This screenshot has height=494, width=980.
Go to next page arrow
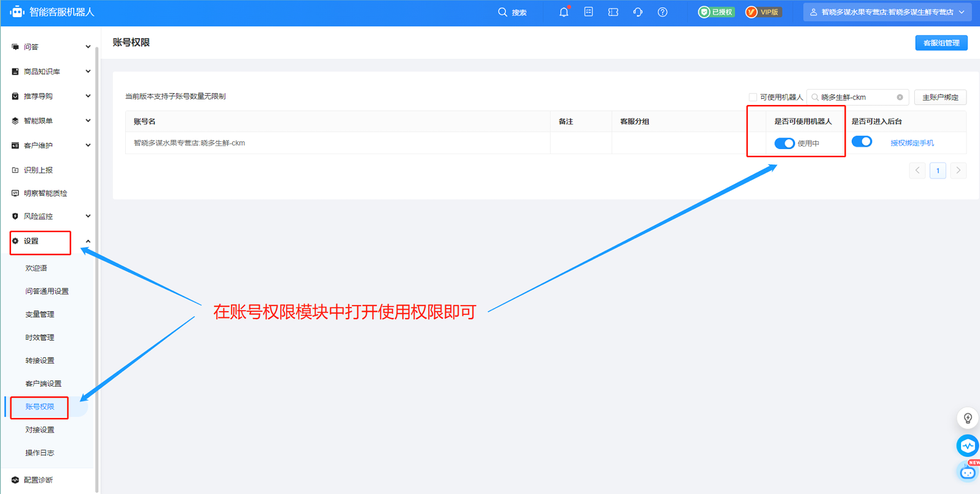point(958,171)
